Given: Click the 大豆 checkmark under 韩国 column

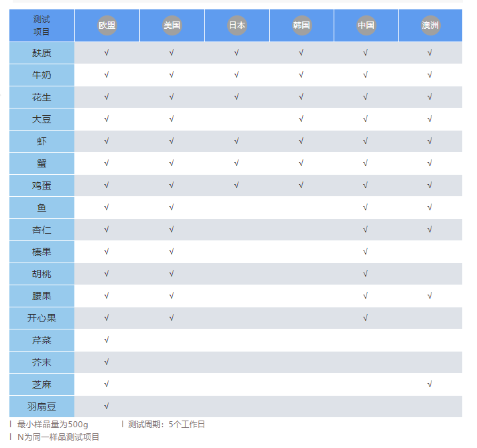Looking at the screenshot, I should (x=301, y=119).
